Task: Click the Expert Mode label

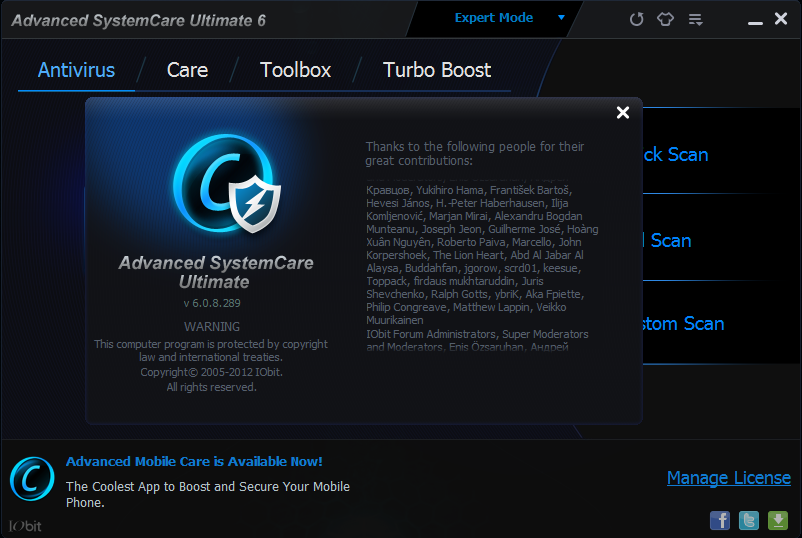Action: pyautogui.click(x=494, y=17)
